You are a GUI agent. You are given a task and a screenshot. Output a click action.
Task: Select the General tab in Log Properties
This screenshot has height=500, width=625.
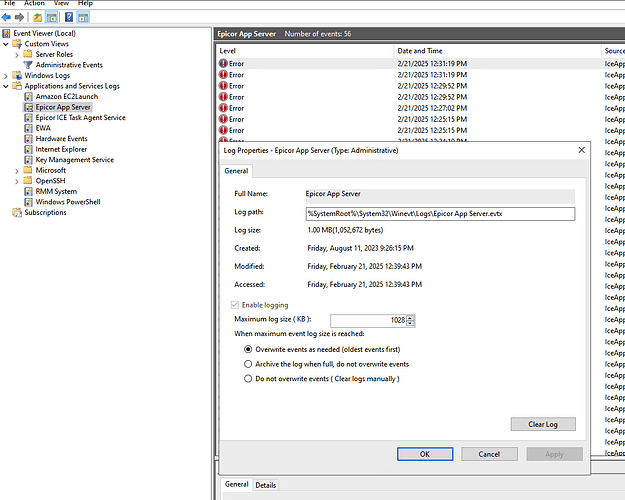(x=236, y=171)
